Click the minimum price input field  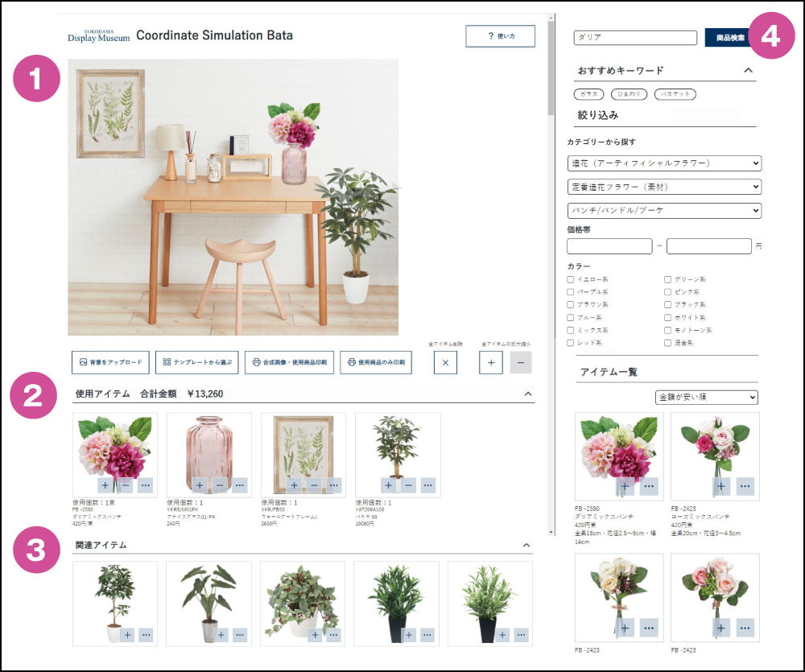point(609,246)
